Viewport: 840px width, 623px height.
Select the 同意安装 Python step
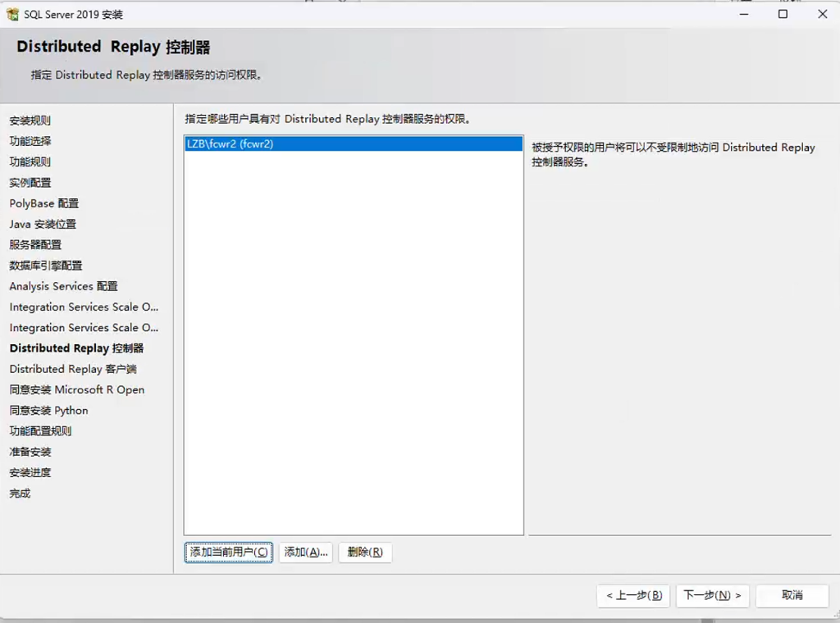(48, 411)
